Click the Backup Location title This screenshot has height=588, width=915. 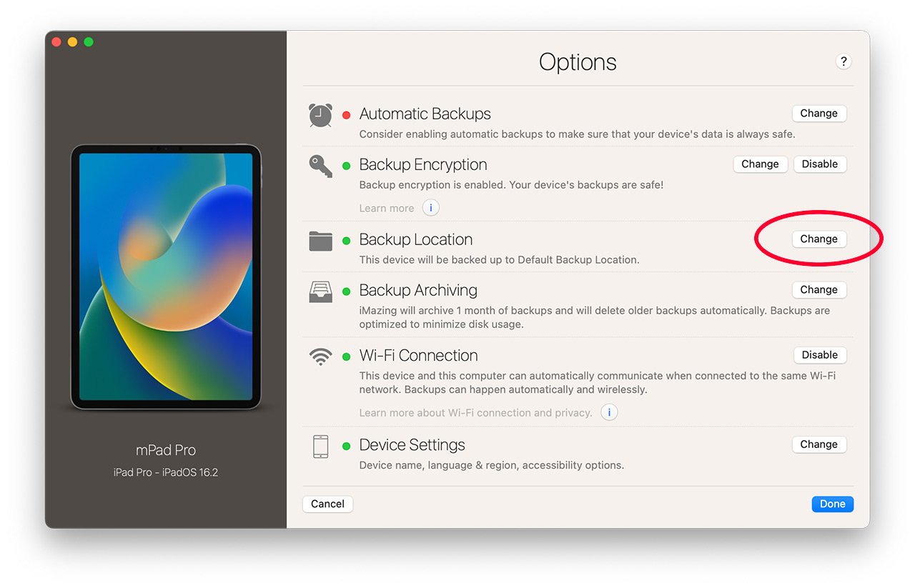(416, 239)
